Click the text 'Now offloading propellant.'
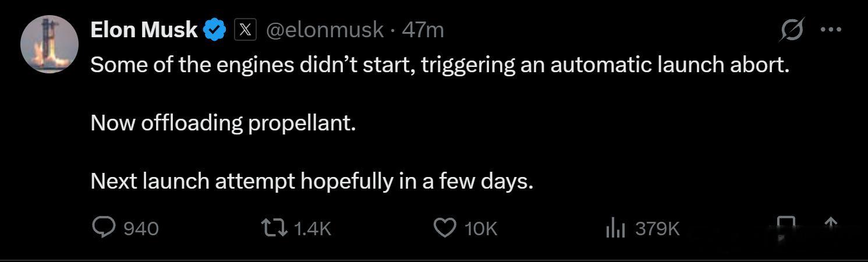 (223, 123)
